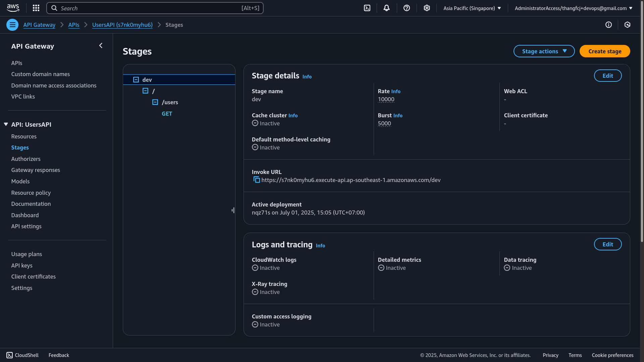The height and width of the screenshot is (362, 644).
Task: Collapse the API: UsersAPI section
Action: [6, 124]
